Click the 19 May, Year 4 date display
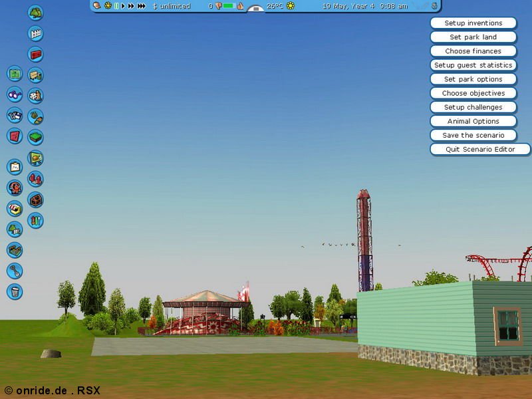 [x=348, y=6]
